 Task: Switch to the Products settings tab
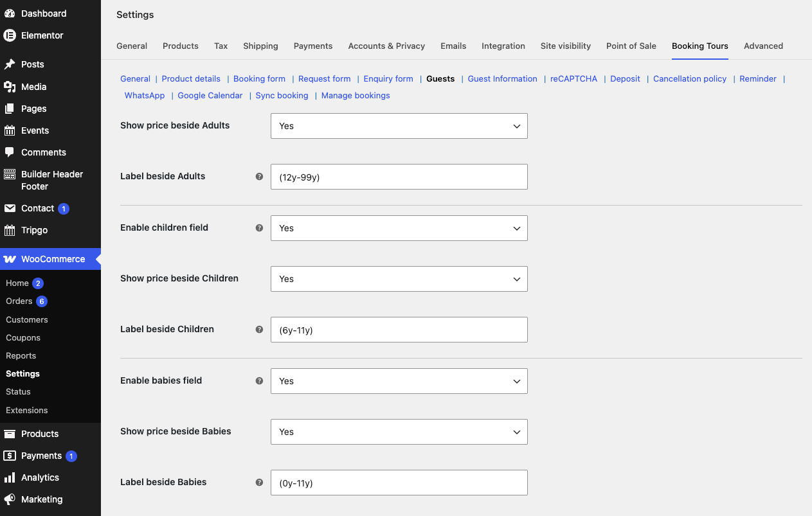[x=181, y=46]
